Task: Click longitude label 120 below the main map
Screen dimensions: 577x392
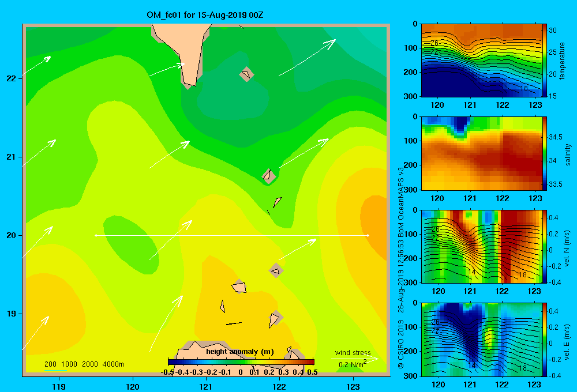Action: tap(133, 386)
